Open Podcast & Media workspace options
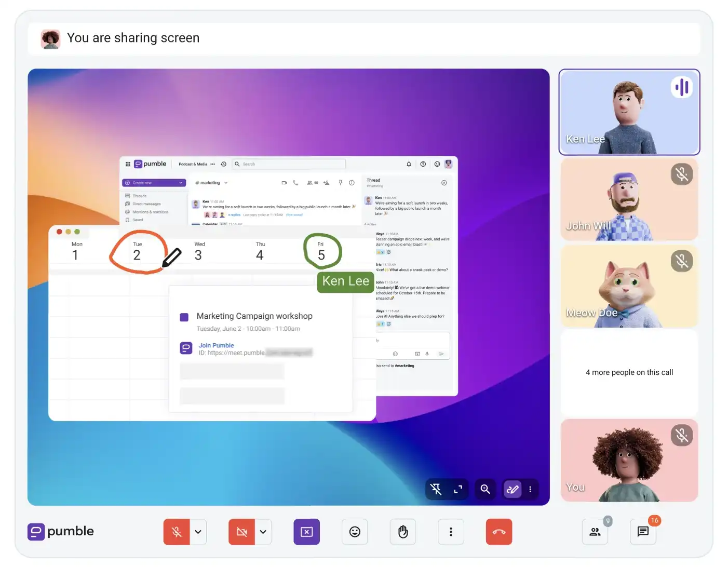The height and width of the screenshot is (567, 728). point(212,164)
